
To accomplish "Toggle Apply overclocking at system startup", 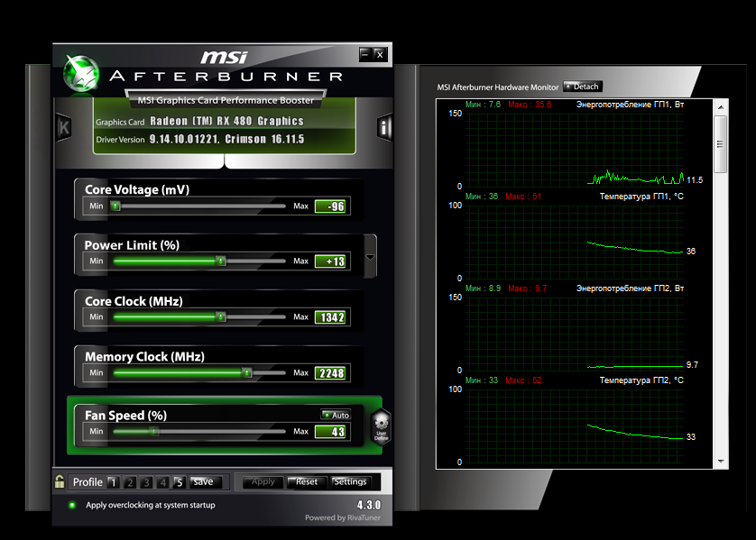I will 72,505.
